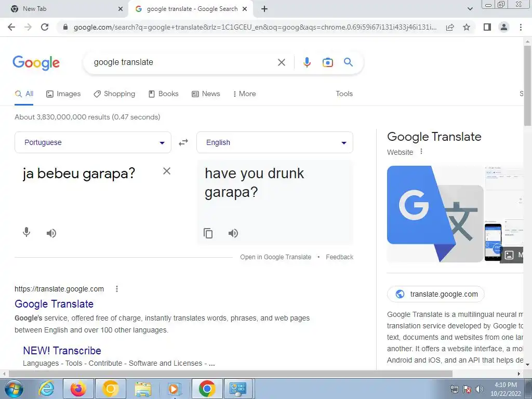
Task: Dictate source text with the translate microphone
Action: [26, 233]
